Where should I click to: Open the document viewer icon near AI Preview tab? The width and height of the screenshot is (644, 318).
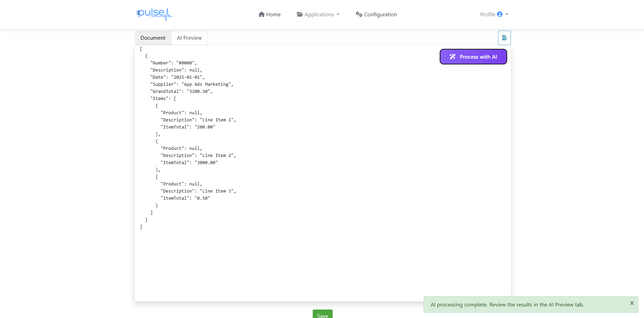point(504,38)
